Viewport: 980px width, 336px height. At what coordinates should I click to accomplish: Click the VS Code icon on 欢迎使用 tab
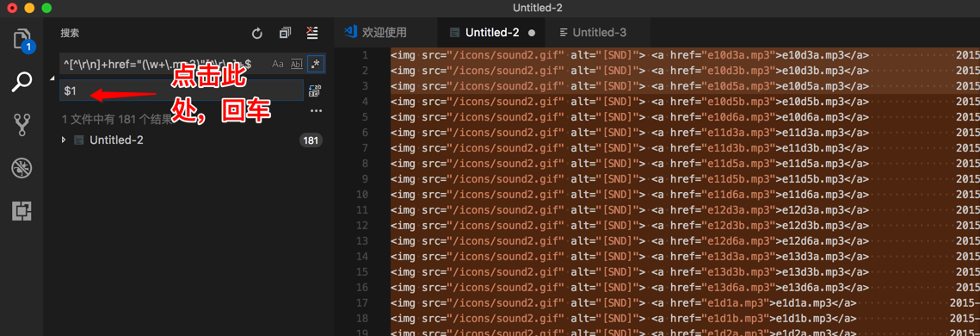coord(351,32)
